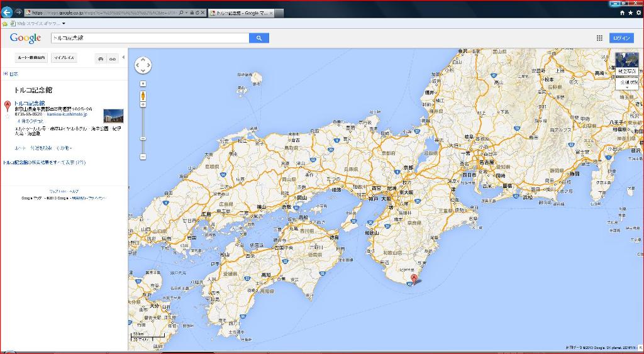
Task: Click the ルート・乗換案内 button
Action: click(x=31, y=58)
